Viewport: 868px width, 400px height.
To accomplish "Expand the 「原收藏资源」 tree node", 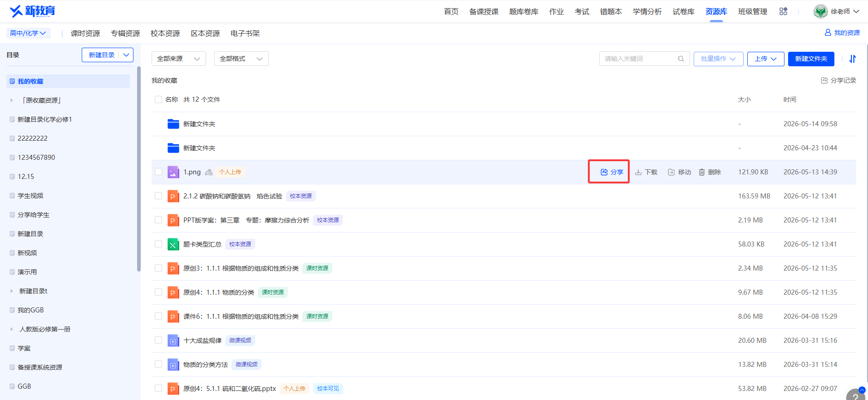I will [x=12, y=100].
